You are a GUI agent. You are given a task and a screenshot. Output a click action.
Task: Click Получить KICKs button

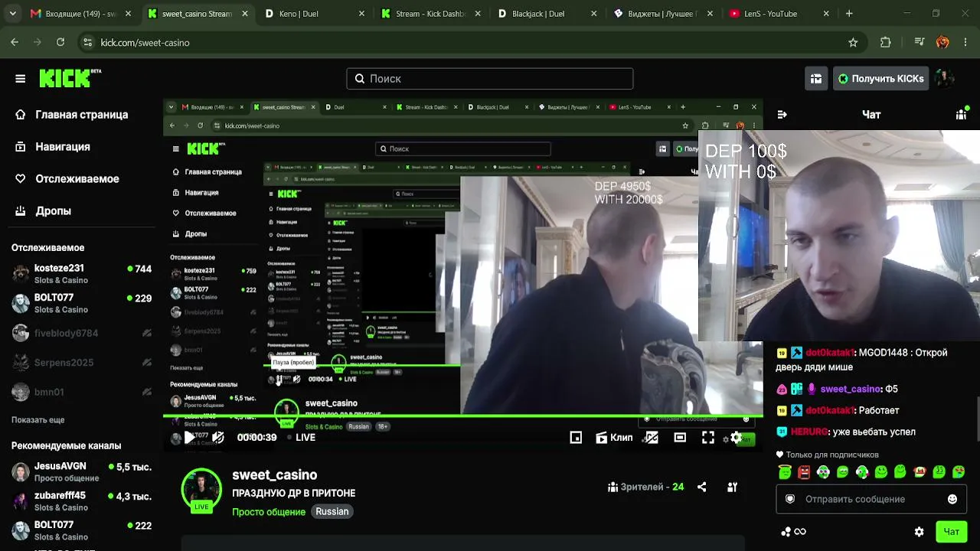tap(880, 79)
